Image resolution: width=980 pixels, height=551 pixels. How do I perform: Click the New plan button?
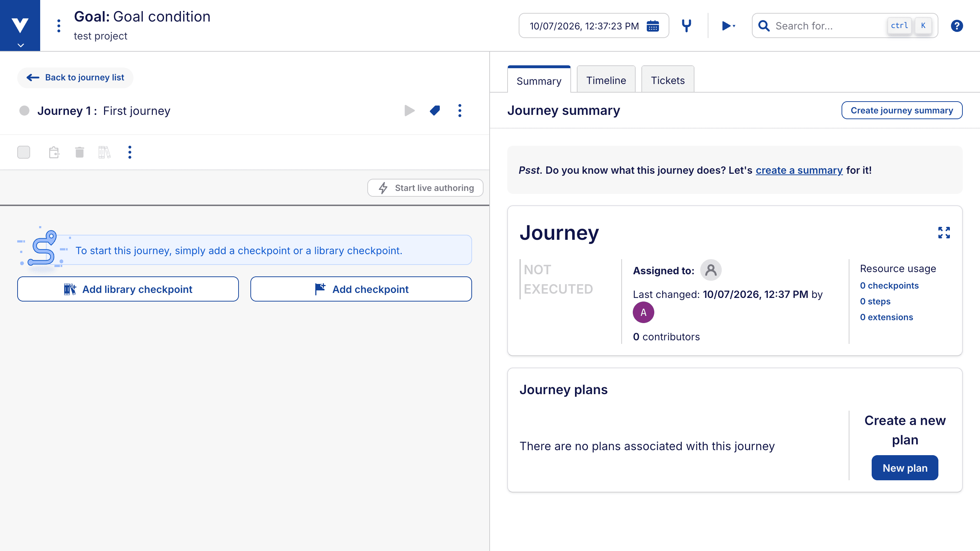[x=905, y=468]
